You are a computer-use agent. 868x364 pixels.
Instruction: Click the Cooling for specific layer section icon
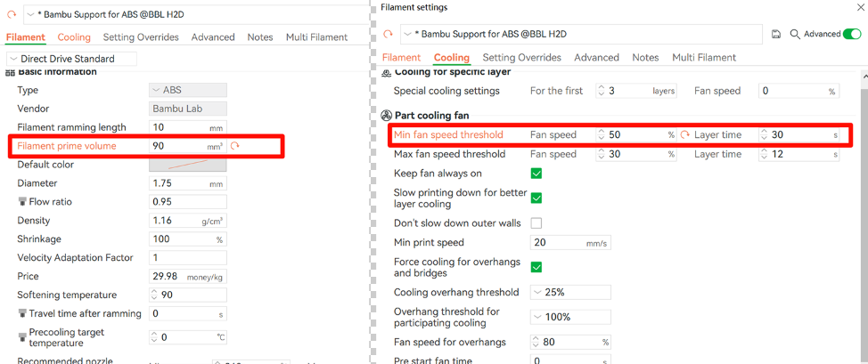click(387, 73)
